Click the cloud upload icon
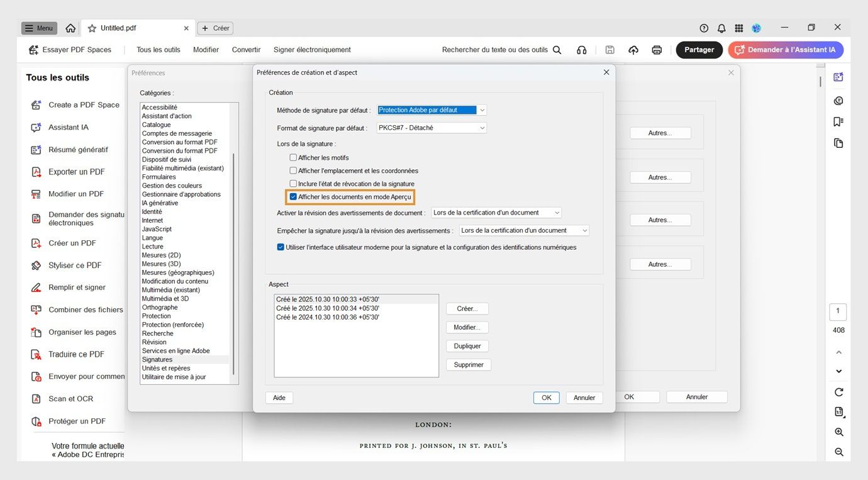This screenshot has width=868, height=480. click(633, 50)
